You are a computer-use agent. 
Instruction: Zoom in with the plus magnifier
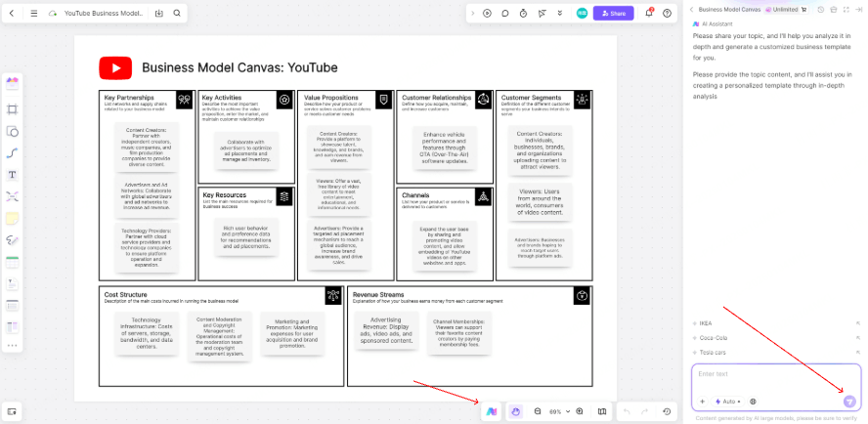coord(580,411)
